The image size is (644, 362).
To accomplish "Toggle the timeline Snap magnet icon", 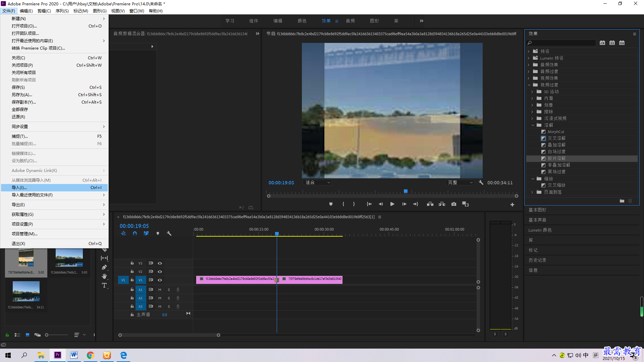I will pos(135,233).
